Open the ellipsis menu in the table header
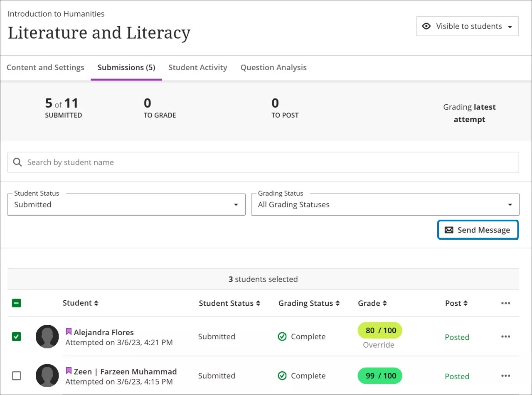The image size is (532, 395). click(505, 303)
